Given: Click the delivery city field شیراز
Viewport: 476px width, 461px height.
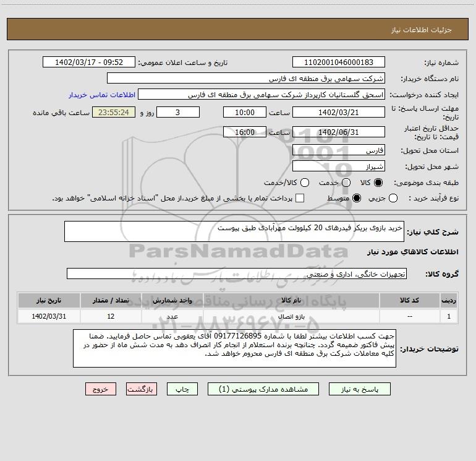Looking at the screenshot, I should click(x=339, y=166).
